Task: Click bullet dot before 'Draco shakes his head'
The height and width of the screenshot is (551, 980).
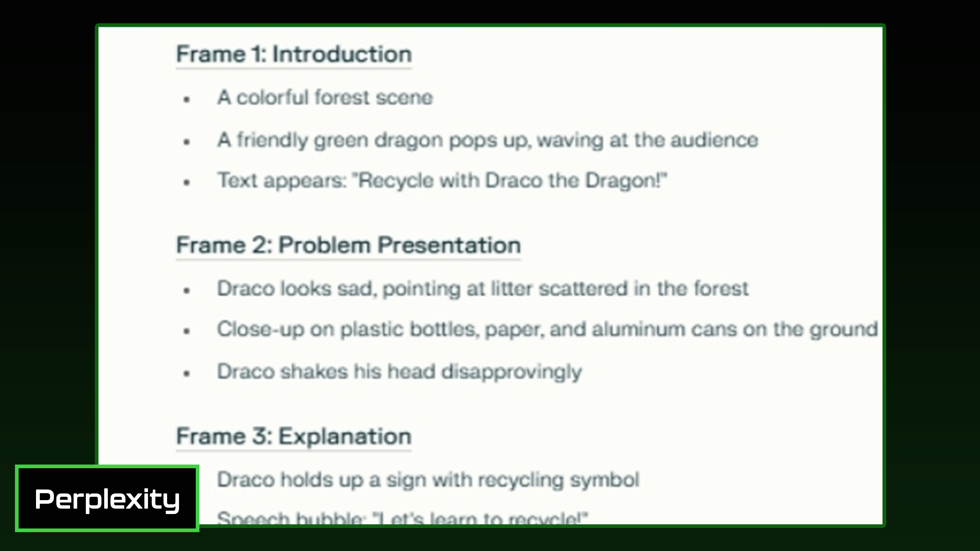Action: (x=186, y=373)
